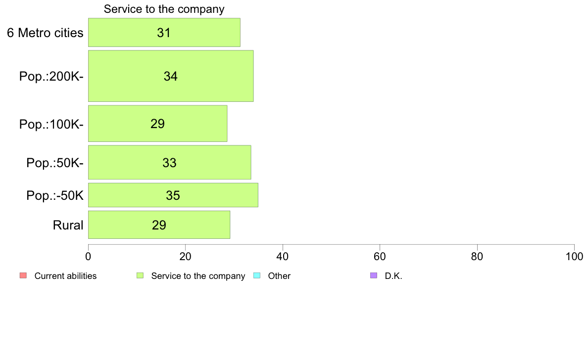Select the Pop.:100K- bar showing 29
Screen dimensions: 588x364
157,124
